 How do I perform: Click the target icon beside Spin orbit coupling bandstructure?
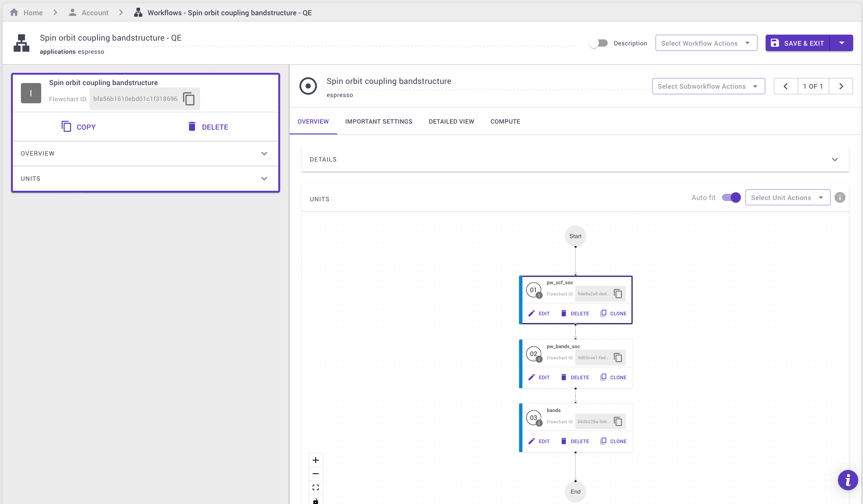(x=308, y=86)
